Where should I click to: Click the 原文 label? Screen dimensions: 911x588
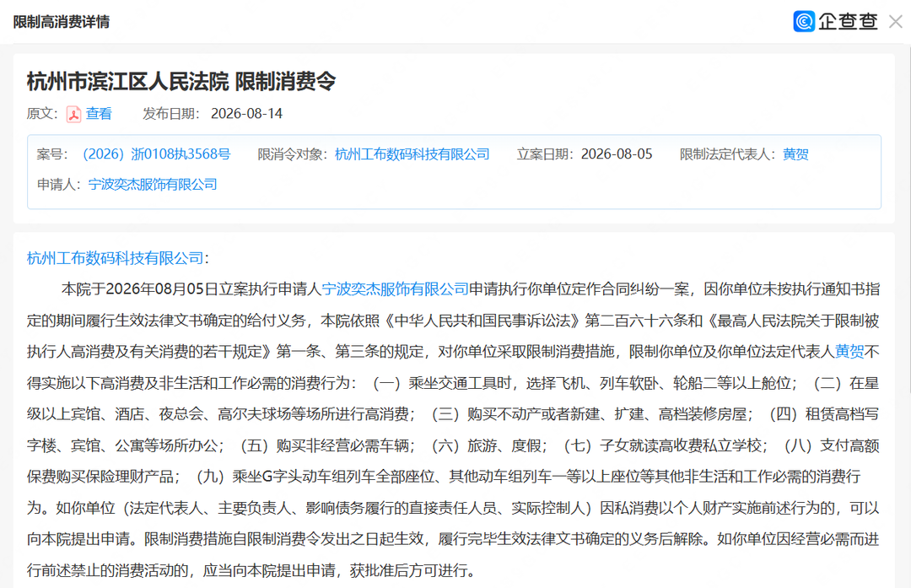(x=42, y=114)
